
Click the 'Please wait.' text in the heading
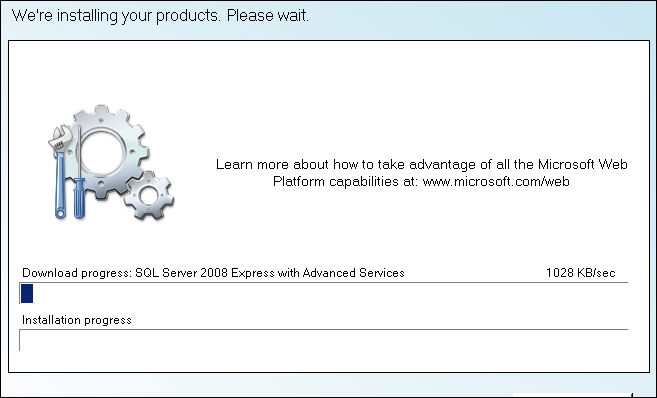(x=268, y=16)
